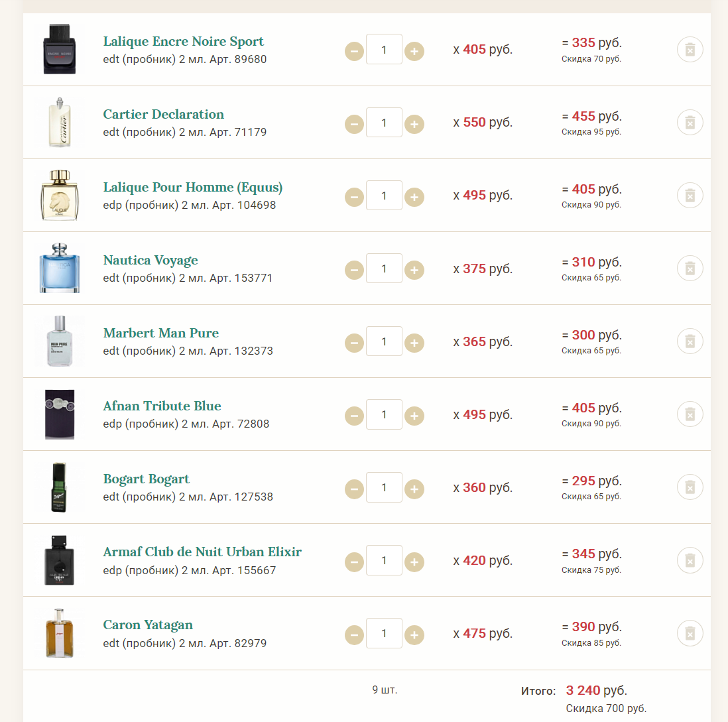The width and height of the screenshot is (728, 722).
Task: Open Caron Yatagan product link
Action: click(x=148, y=625)
